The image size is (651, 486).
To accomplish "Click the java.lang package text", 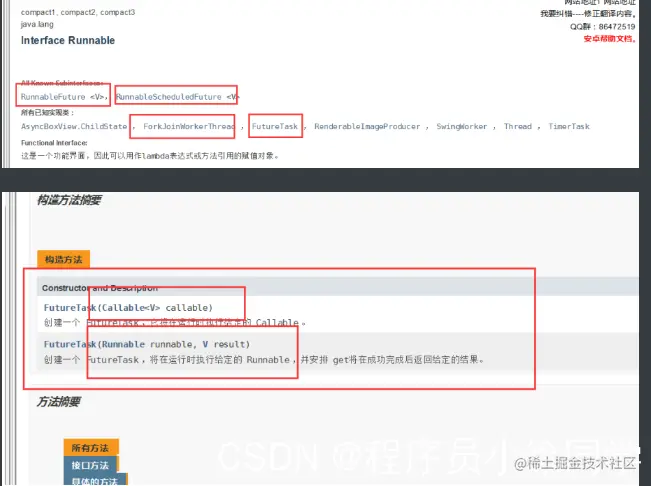I will pos(37,24).
